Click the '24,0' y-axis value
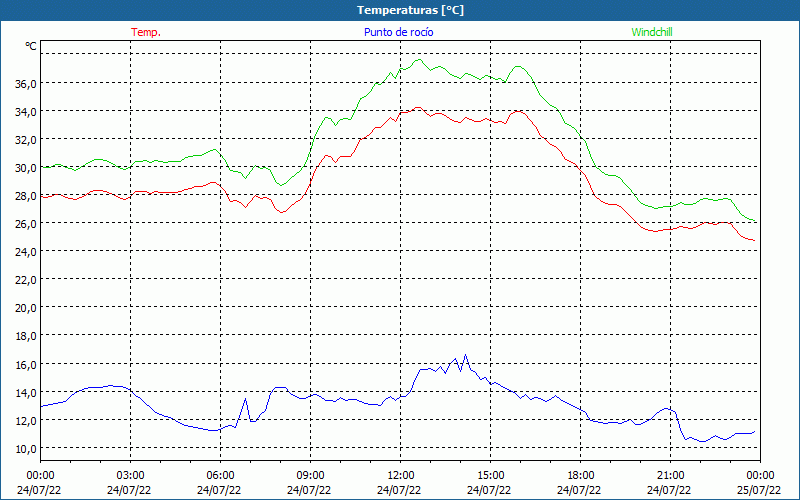Viewport: 800px width, 500px height. (x=26, y=252)
